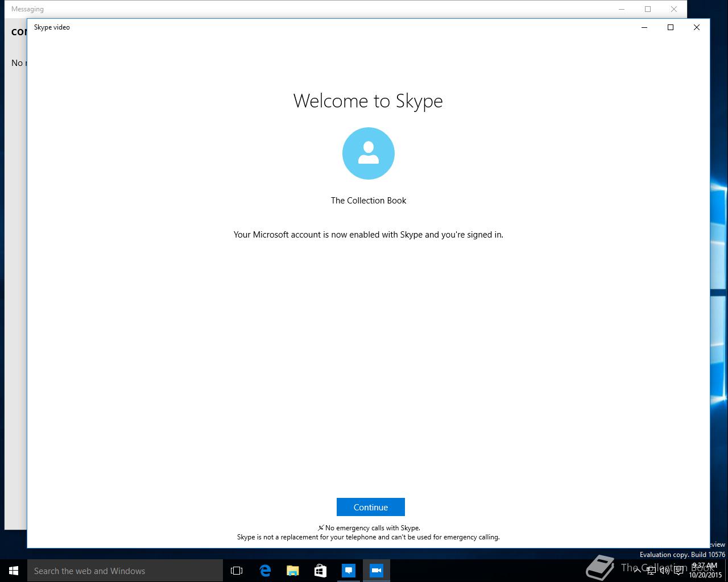The height and width of the screenshot is (582, 728).
Task: Click the 'Welcome to Skype' heading
Action: (368, 101)
